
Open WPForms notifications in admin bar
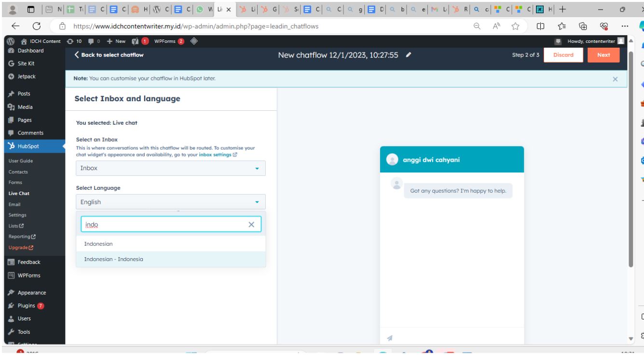164,40
